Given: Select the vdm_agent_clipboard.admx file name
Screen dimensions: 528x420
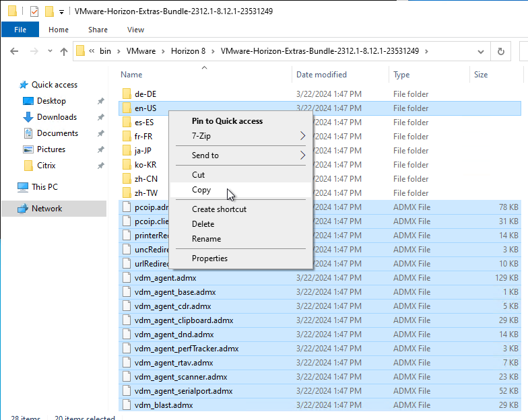Looking at the screenshot, I should 184,320.
